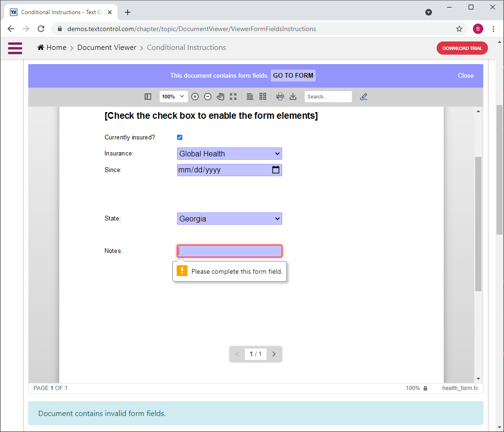
Task: Click the browser address bar URL
Action: coord(192,29)
